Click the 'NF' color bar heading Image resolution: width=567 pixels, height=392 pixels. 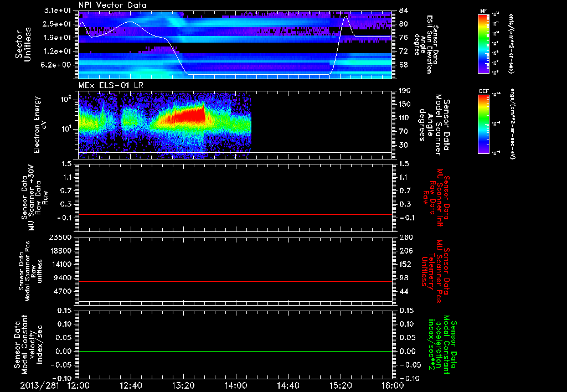483,11
